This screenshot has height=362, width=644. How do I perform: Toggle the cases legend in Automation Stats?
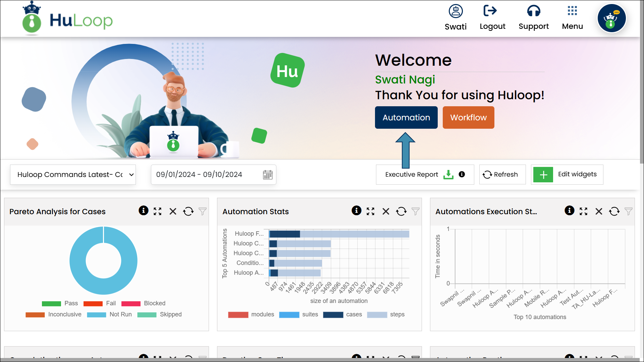(x=354, y=314)
